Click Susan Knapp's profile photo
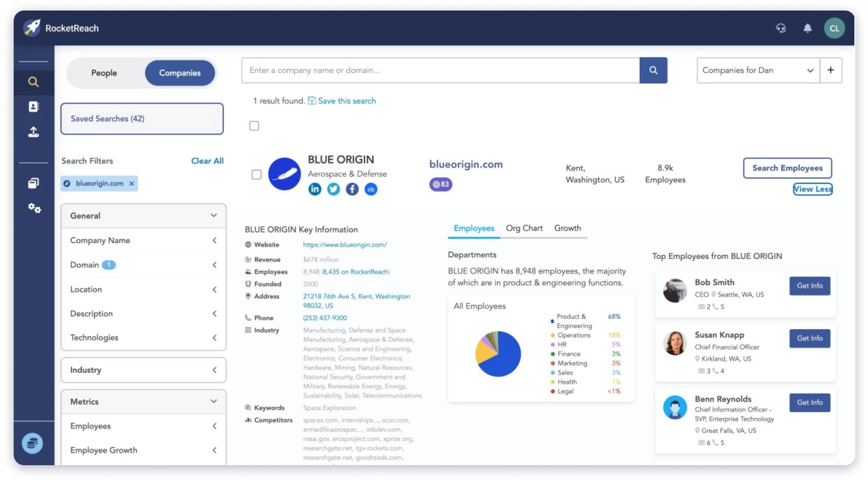The image size is (868, 481). pos(675,343)
